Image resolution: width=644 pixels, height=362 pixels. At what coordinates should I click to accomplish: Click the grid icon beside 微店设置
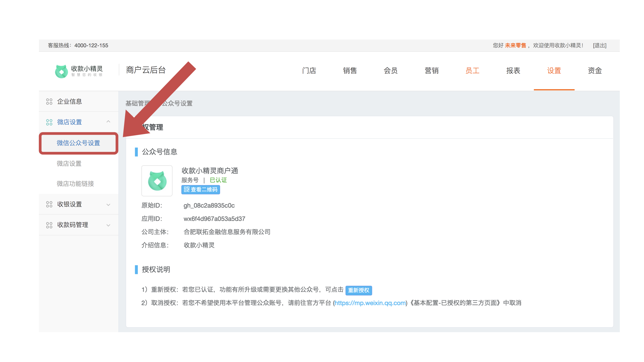click(x=49, y=122)
